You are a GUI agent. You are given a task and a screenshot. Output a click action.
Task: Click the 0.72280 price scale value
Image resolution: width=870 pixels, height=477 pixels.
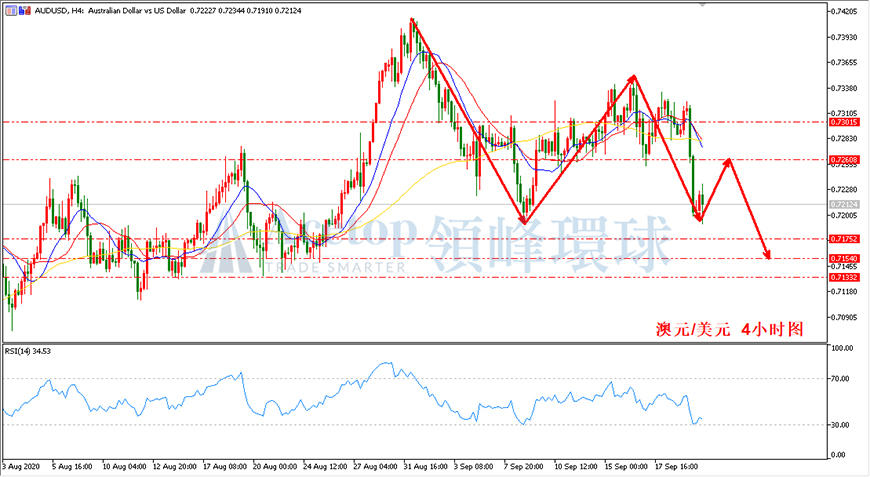pos(844,190)
